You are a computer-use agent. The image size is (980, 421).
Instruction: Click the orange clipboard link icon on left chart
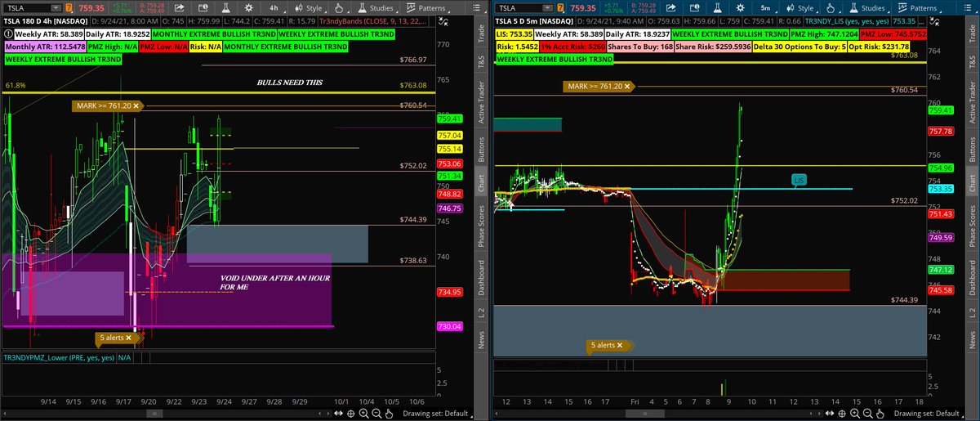(69, 7)
